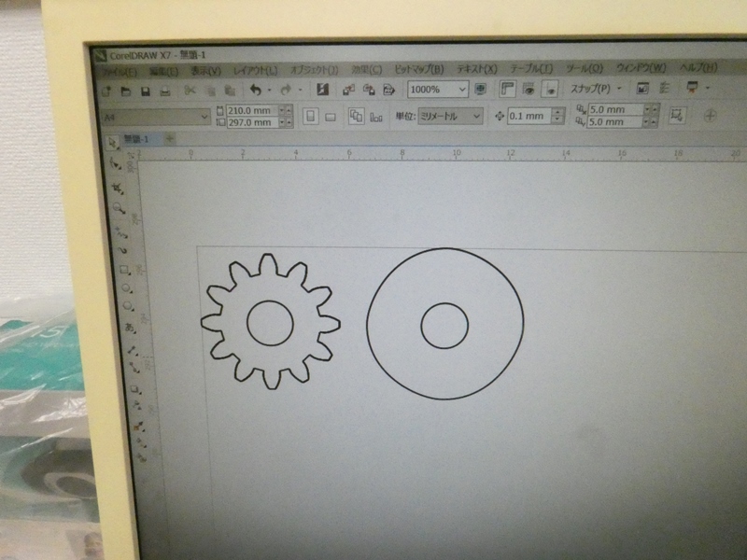Toggle the Show Rulers button
This screenshot has height=560, width=747.
click(507, 89)
